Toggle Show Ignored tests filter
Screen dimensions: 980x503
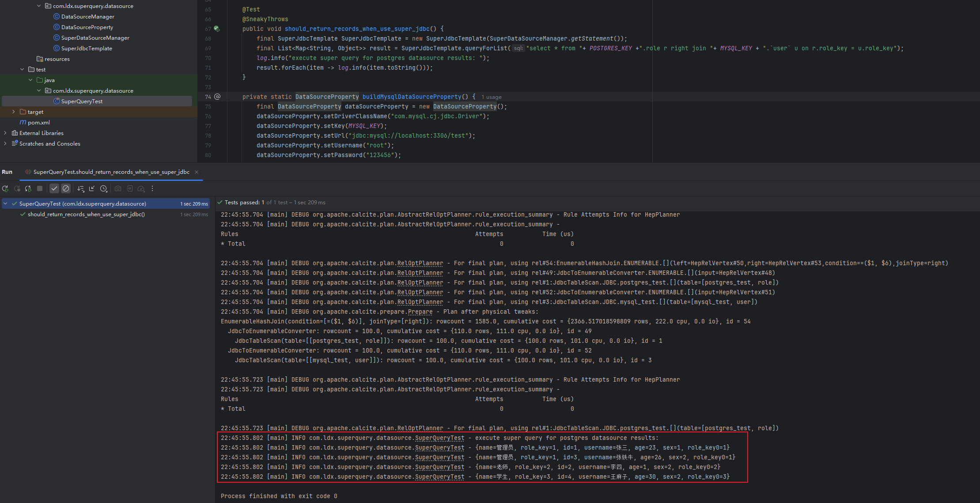pos(66,188)
